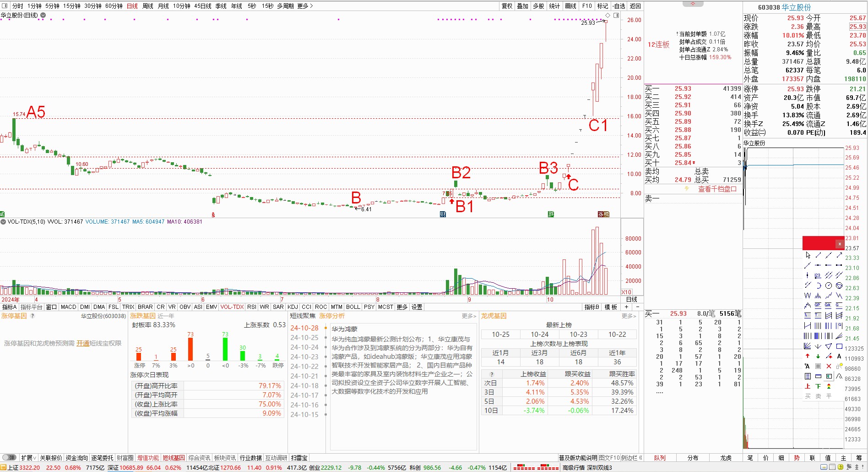Toggle the 复权 adjustment option
Image resolution: width=868 pixels, height=472 pixels.
[507, 6]
